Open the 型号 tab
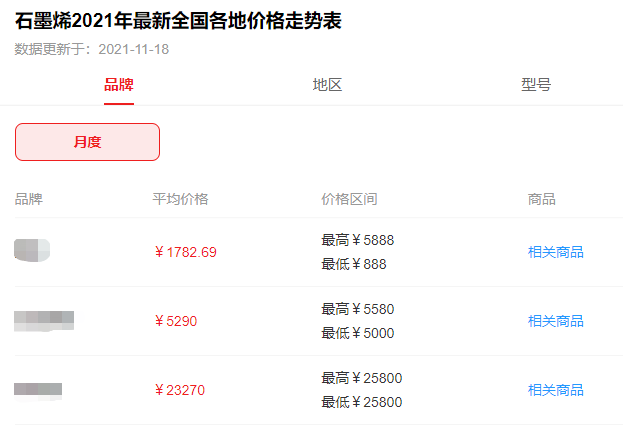Screen dimensions: 623x427 click(535, 85)
